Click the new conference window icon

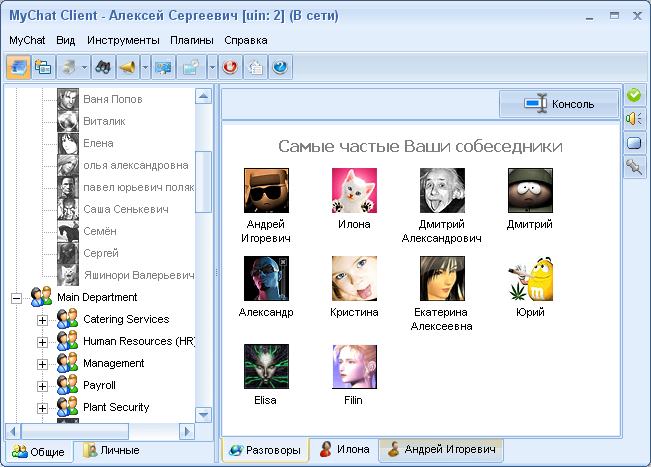pyautogui.click(x=43, y=67)
